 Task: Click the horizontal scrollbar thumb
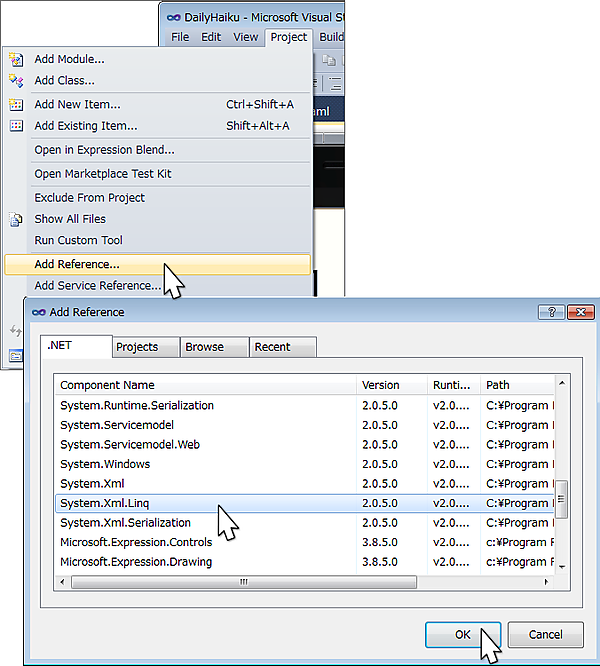[244, 582]
